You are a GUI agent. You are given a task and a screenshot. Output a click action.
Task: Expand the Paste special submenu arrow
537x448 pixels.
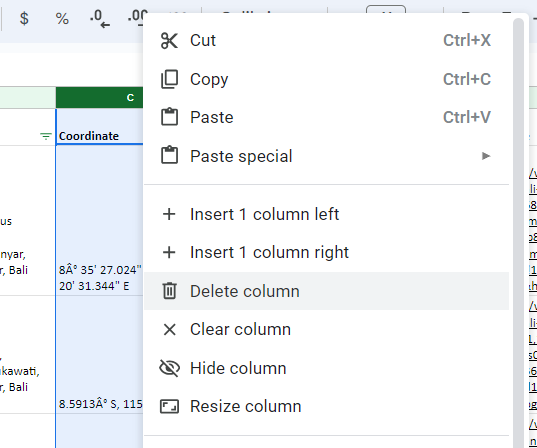pos(486,156)
